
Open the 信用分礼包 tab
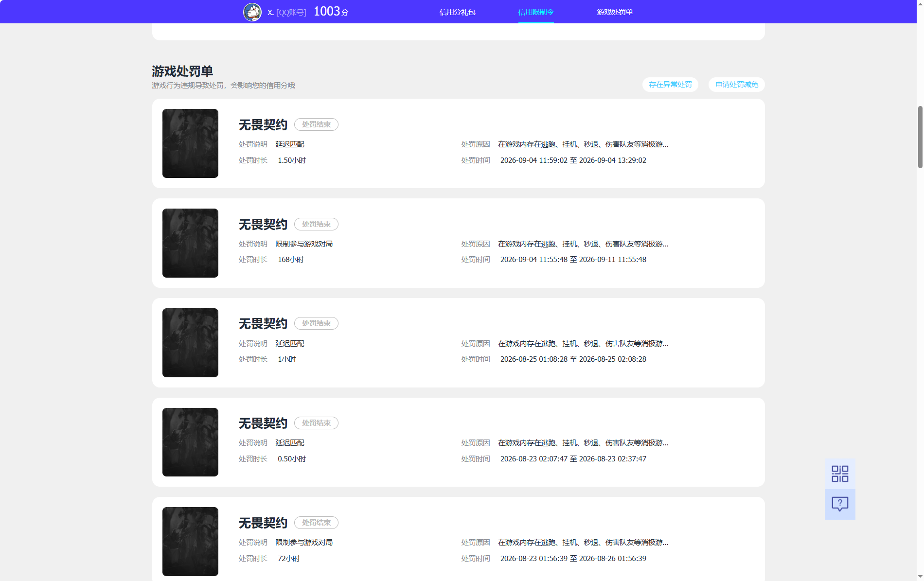tap(457, 12)
